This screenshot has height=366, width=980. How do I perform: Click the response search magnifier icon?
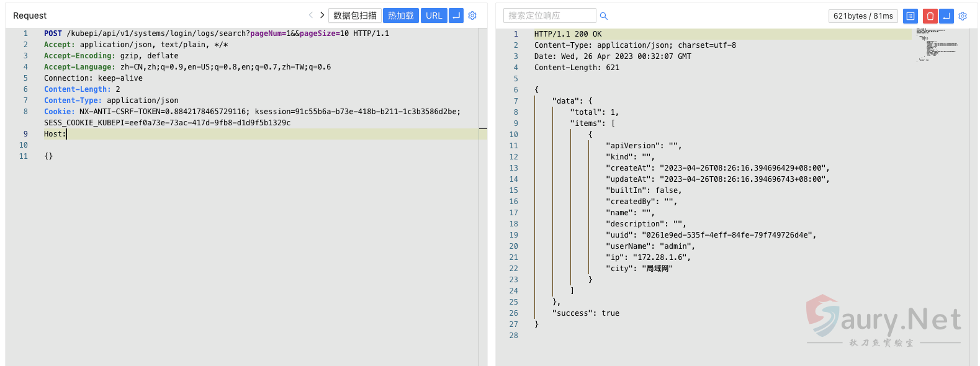pyautogui.click(x=604, y=16)
